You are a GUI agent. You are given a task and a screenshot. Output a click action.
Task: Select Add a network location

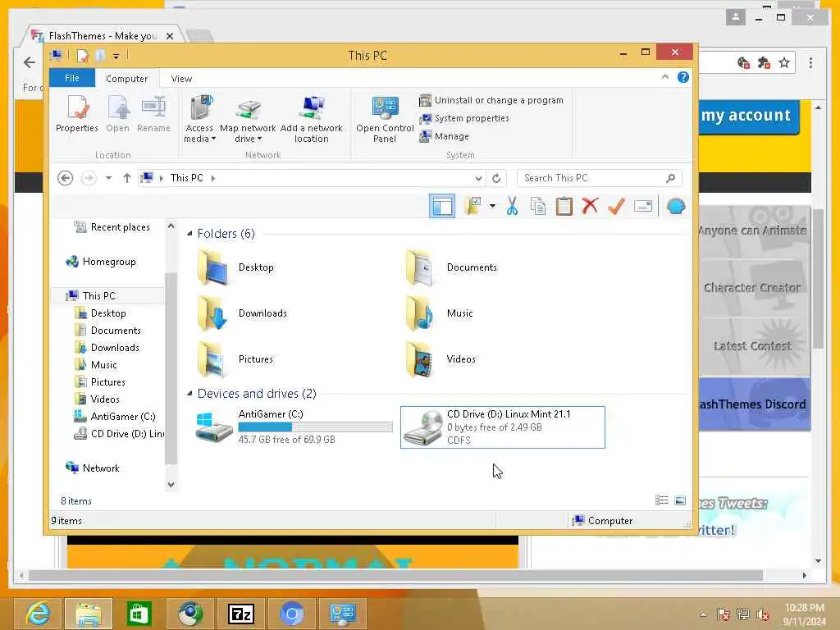tap(311, 119)
